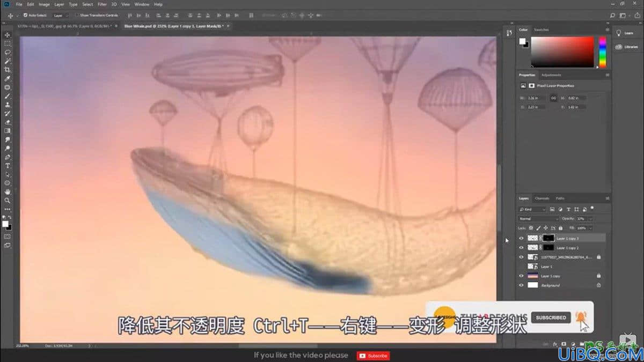Screen dimensions: 644x362
Task: Select the Brush tool
Action: tap(8, 96)
